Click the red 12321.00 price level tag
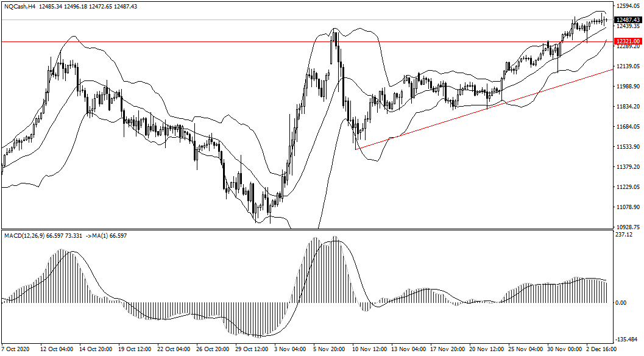The width and height of the screenshot is (644, 356). pyautogui.click(x=627, y=41)
